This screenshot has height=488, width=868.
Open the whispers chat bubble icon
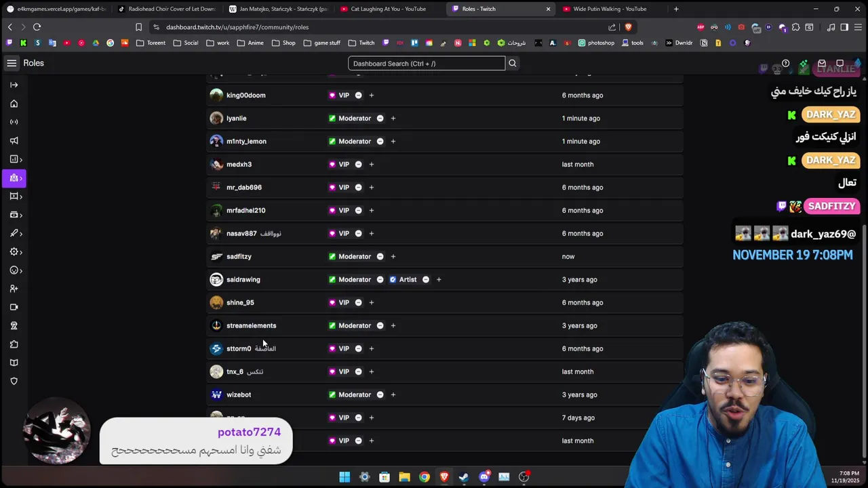coord(840,64)
